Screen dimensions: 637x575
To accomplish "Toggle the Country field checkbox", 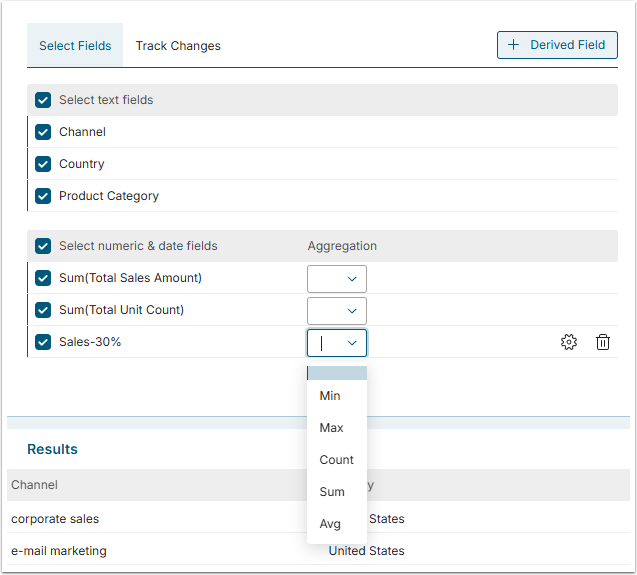I will coord(43,164).
